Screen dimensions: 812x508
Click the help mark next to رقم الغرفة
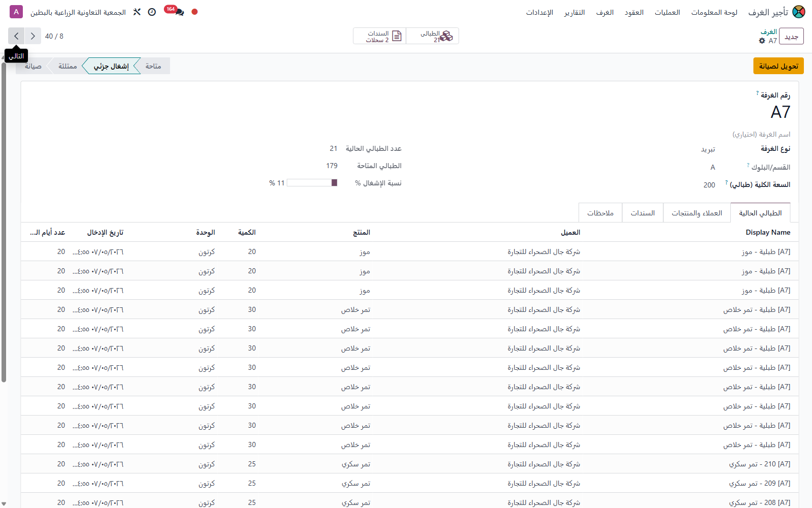[757, 93]
